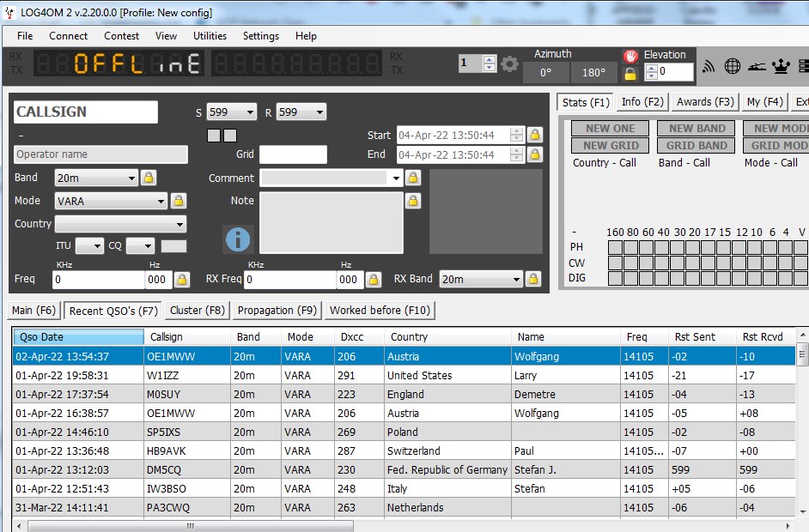
Task: Click the 0° azimuth short path button
Action: click(546, 73)
